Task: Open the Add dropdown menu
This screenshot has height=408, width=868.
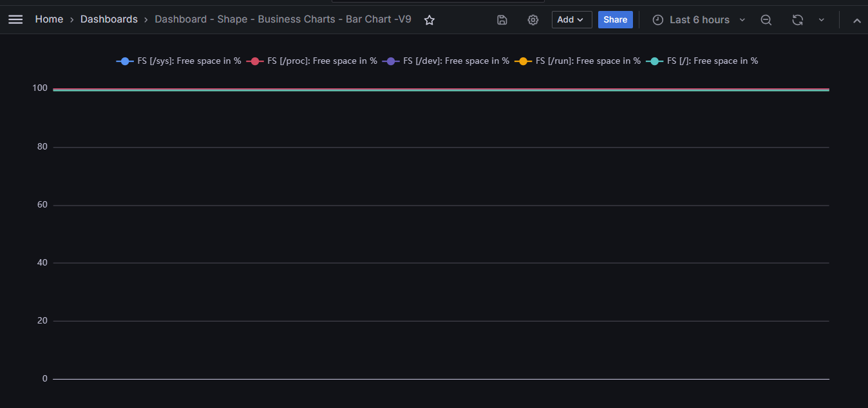Action: tap(572, 20)
